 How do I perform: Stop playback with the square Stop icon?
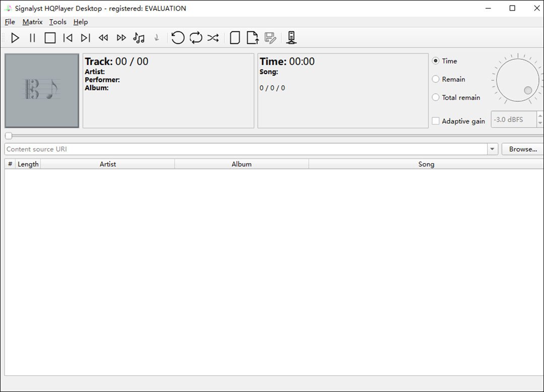(x=50, y=38)
